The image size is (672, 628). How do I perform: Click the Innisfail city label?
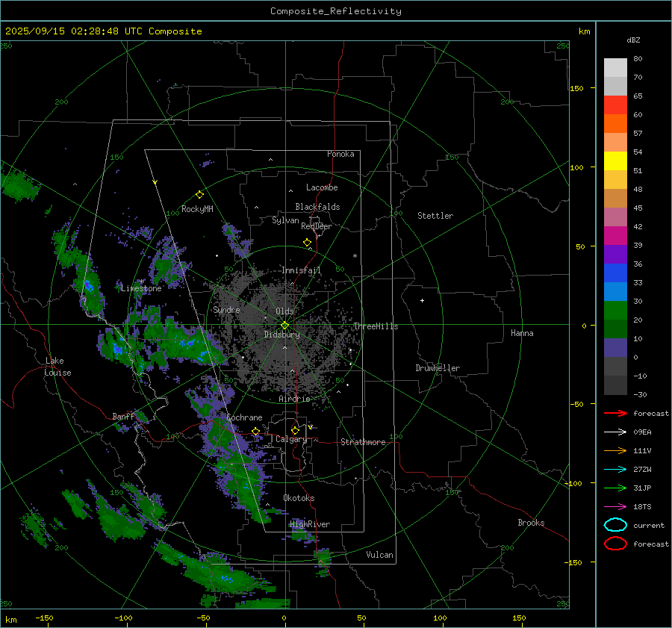point(301,270)
